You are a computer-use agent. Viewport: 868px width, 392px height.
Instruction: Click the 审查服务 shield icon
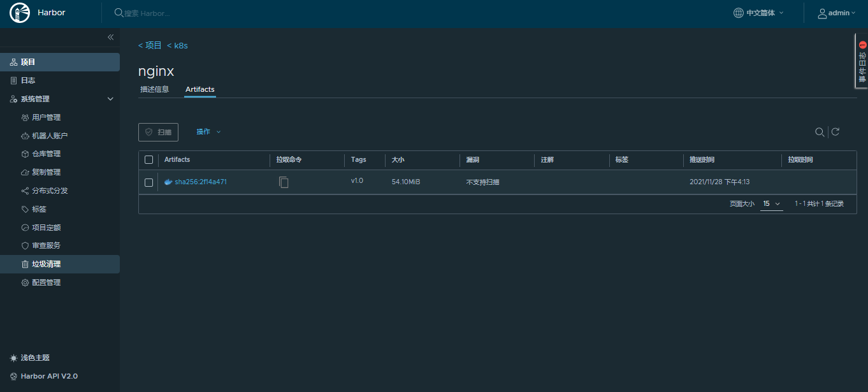pyautogui.click(x=25, y=245)
